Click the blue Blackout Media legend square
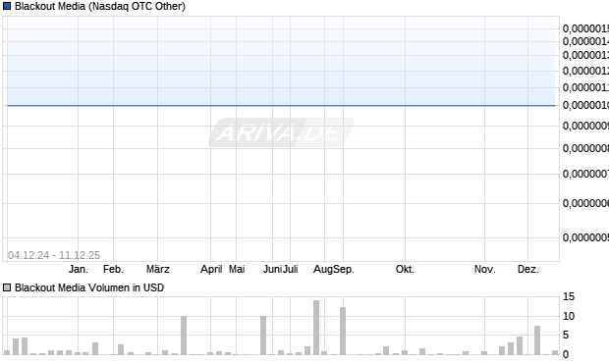This screenshot has width=609, height=364. (7, 6)
